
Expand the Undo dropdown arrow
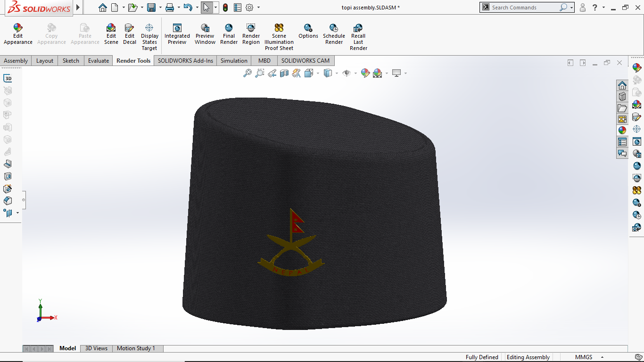click(x=197, y=8)
